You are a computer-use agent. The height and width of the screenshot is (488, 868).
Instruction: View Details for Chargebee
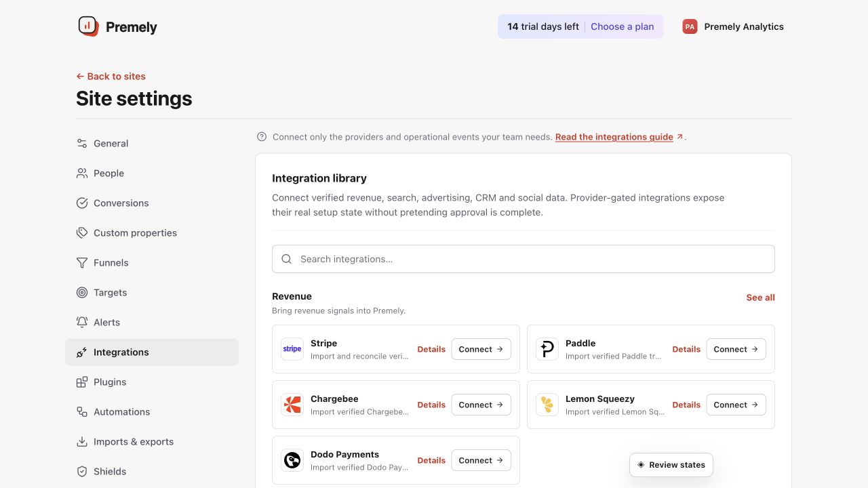coord(431,405)
